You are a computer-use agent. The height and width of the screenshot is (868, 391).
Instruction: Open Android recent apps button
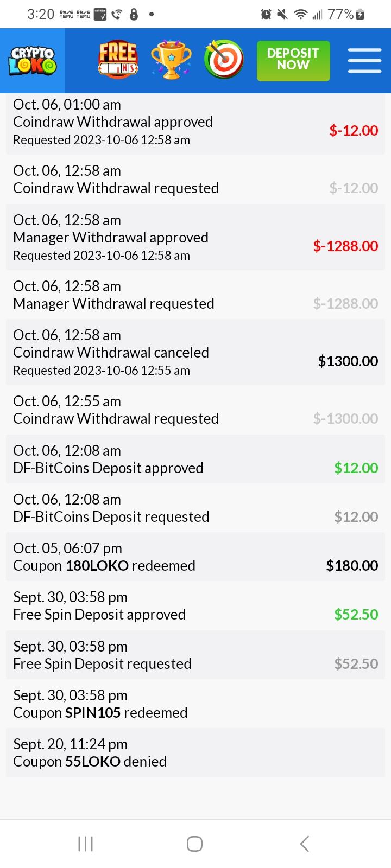coord(85,844)
